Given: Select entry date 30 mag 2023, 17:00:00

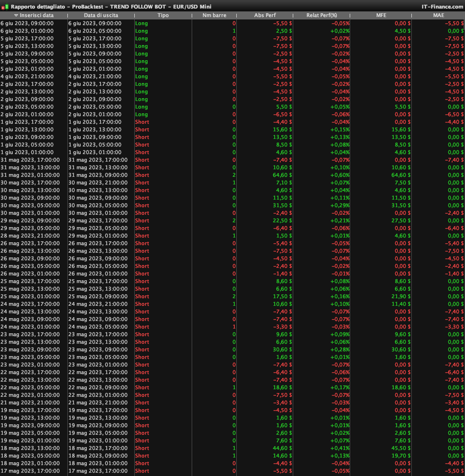Looking at the screenshot, I should (30, 183).
